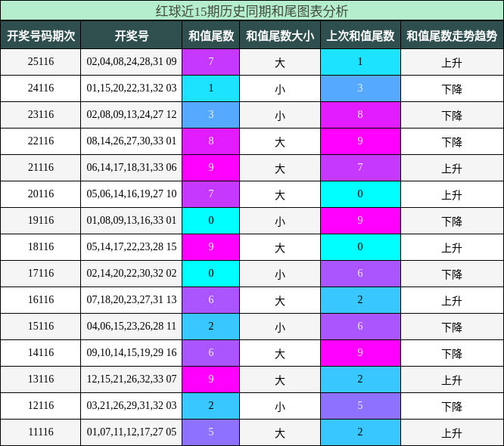The width and height of the screenshot is (504, 446).
Task: Click draw numbers 01,08,09,13,16,33 01
Action: tap(132, 220)
